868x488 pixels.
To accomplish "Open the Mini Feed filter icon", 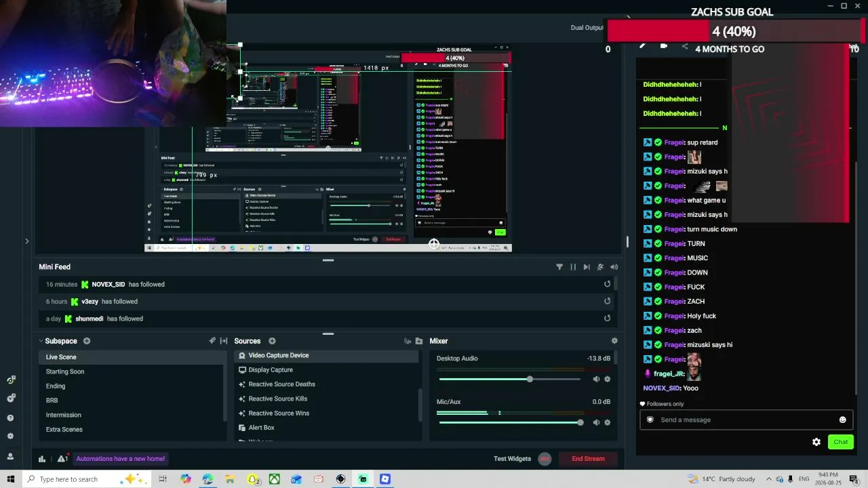I will click(559, 267).
